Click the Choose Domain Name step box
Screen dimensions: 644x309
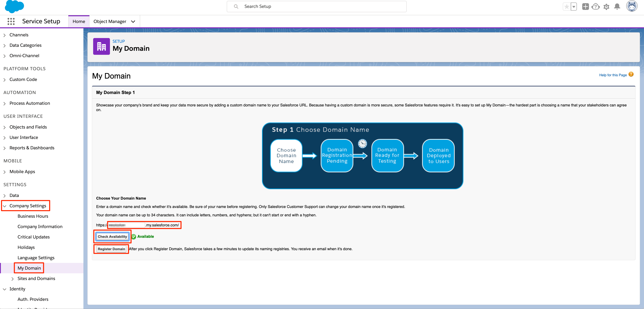(286, 156)
